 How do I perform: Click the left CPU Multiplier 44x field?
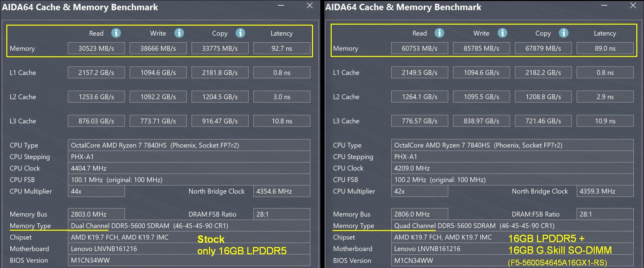coord(96,191)
